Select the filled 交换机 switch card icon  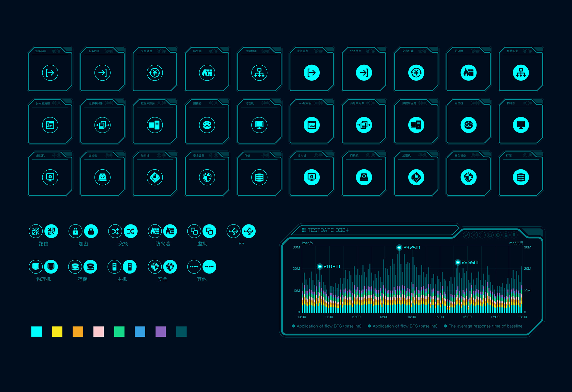[x=364, y=177]
